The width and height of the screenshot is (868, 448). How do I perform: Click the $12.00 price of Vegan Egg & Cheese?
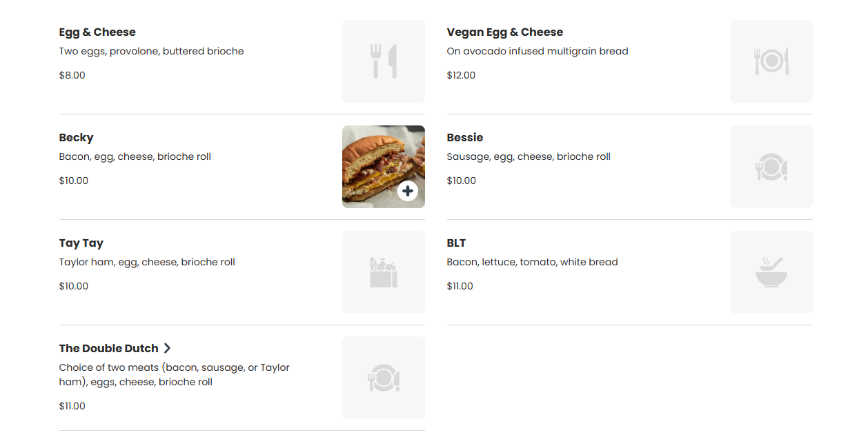tap(462, 75)
